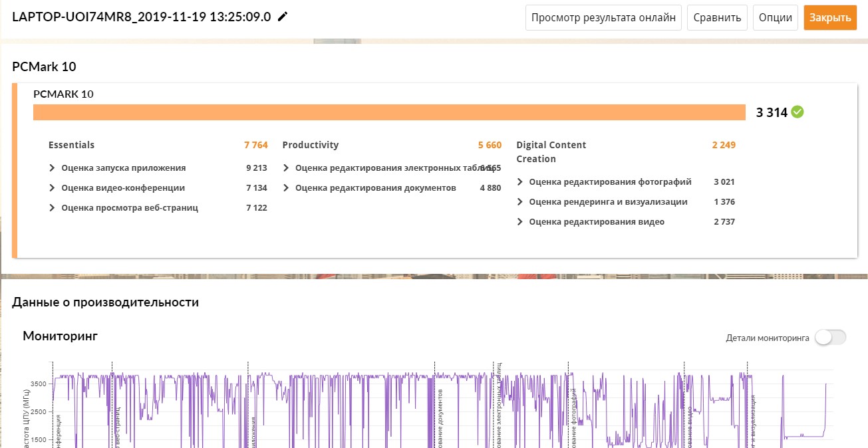Click the green validity checkmark beside 3 314
The height and width of the screenshot is (448, 868).
coord(797,112)
